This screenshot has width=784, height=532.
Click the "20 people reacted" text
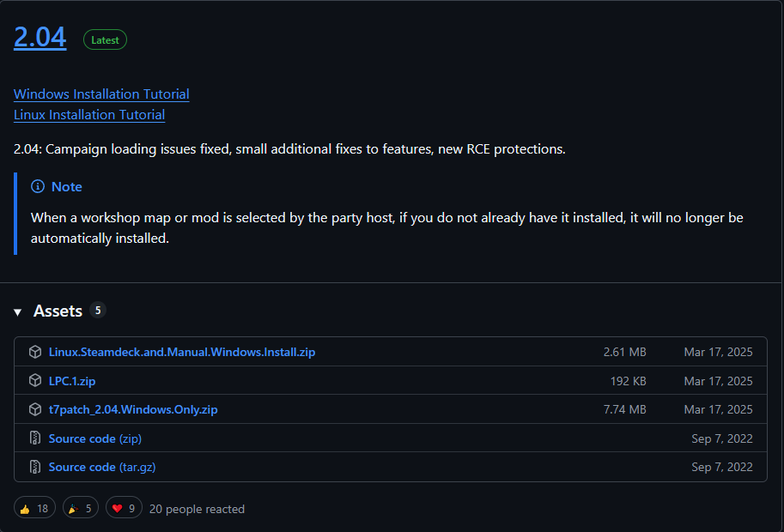point(197,509)
